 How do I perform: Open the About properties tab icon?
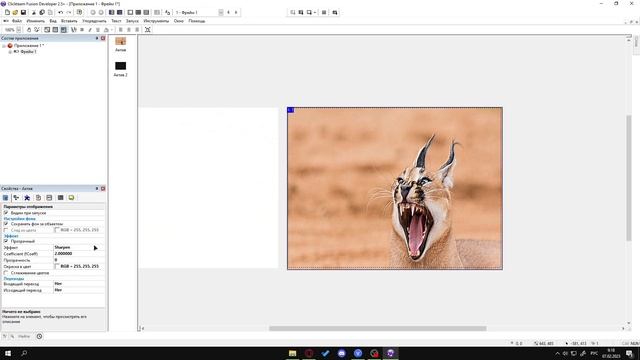click(x=71, y=198)
